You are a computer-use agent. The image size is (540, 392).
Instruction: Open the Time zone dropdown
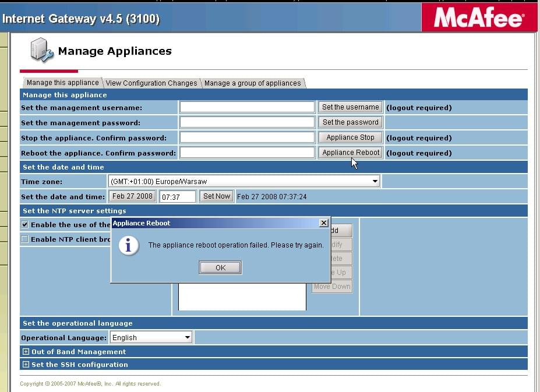(x=244, y=181)
